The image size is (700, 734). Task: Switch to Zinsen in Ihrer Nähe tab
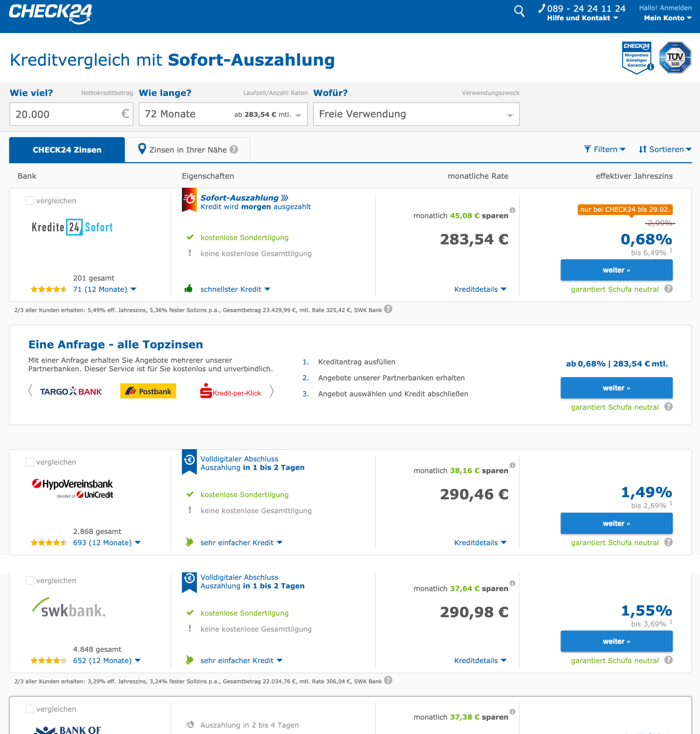[188, 150]
